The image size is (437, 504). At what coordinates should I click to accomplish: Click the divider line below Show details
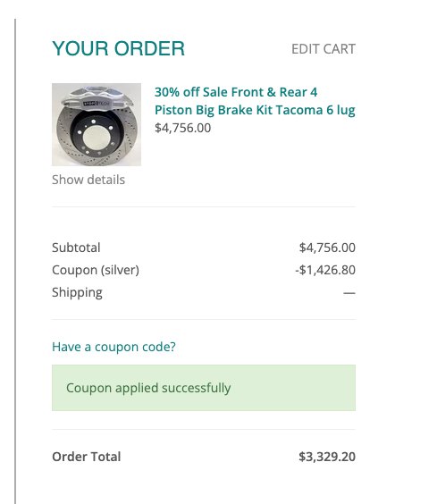(204, 207)
